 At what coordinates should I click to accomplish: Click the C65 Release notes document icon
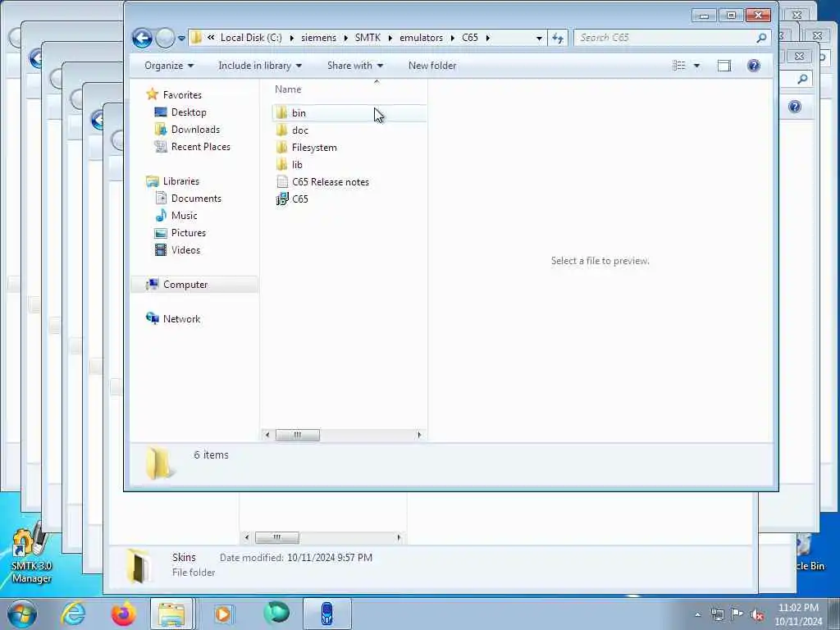coord(282,181)
